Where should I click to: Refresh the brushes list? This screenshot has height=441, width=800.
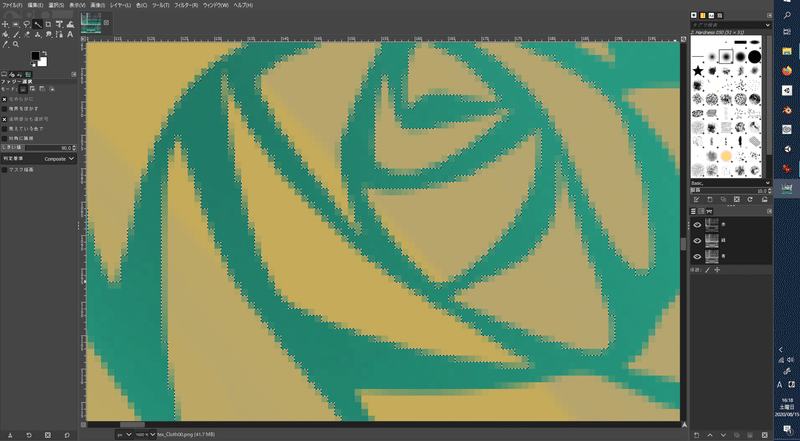coord(750,200)
